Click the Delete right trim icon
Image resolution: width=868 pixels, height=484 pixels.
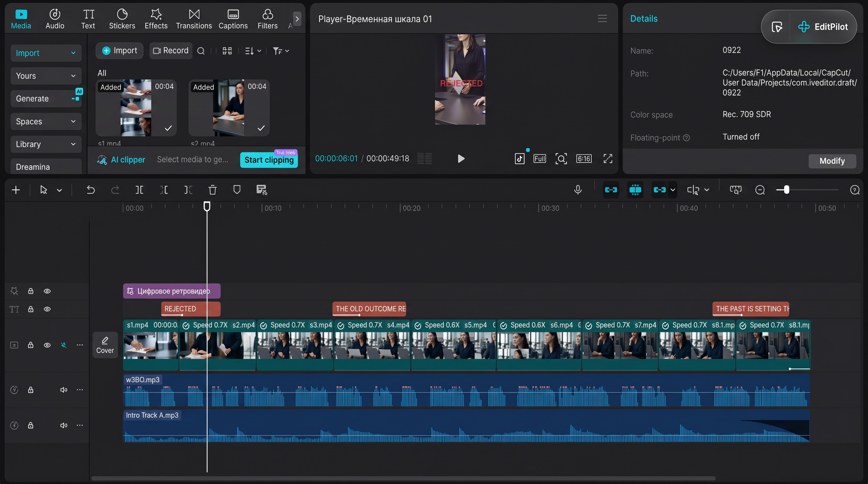pos(188,190)
